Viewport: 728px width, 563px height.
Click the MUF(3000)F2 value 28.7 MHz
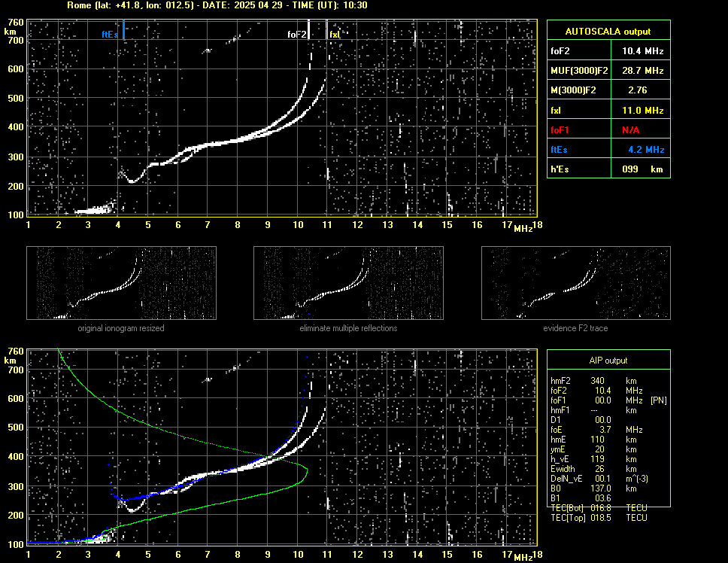642,71
